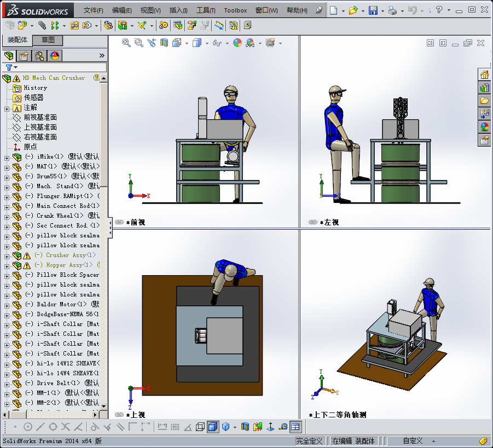Open SolidWorks Resources home icon in task pane
493x448 pixels.
click(484, 74)
